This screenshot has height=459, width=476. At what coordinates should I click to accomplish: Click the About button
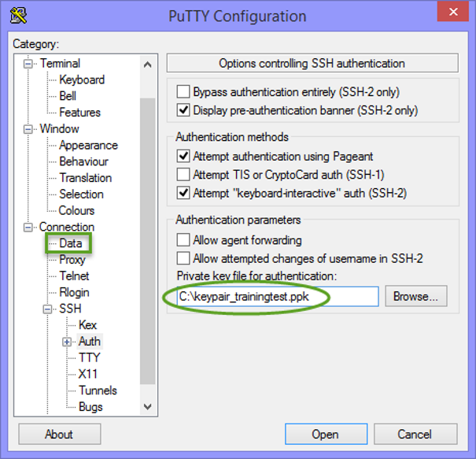(x=60, y=434)
